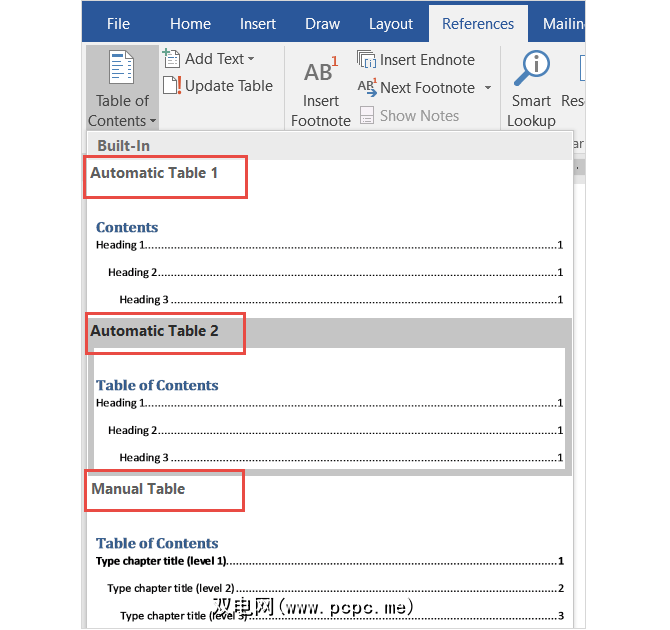Click the Smart Lookup label
This screenshot has height=630, width=670.
click(531, 111)
